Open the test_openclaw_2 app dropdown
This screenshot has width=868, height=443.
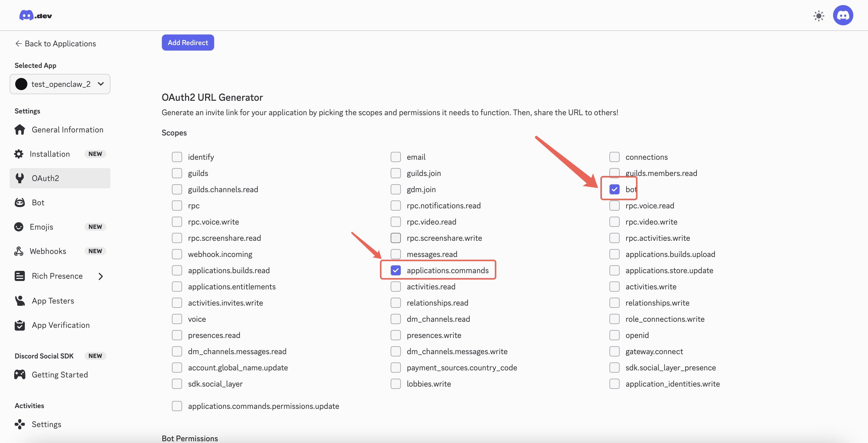click(x=60, y=84)
